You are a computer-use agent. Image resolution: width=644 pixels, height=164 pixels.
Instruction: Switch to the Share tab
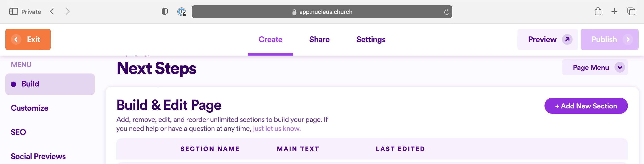point(319,39)
